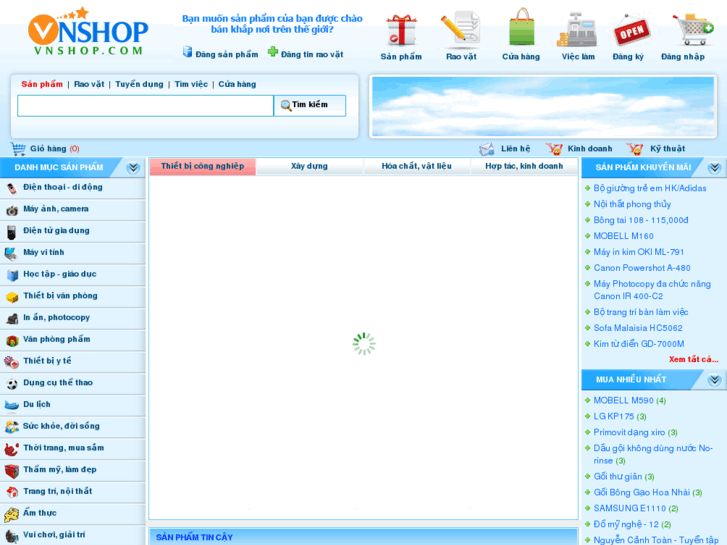Open the Kim từ điển GD-7000M link
727x545 pixels.
coord(639,344)
